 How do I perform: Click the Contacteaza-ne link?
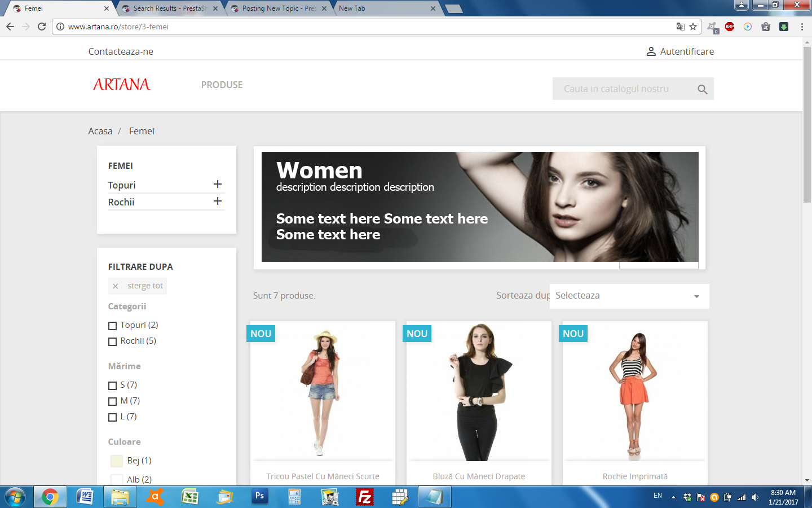[x=121, y=51]
